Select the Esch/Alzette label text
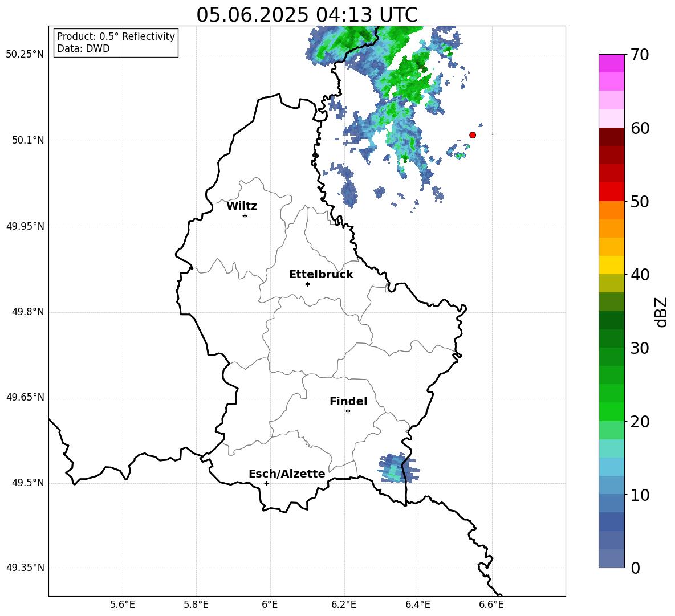Viewport: 675px width, 616px height. click(x=287, y=474)
